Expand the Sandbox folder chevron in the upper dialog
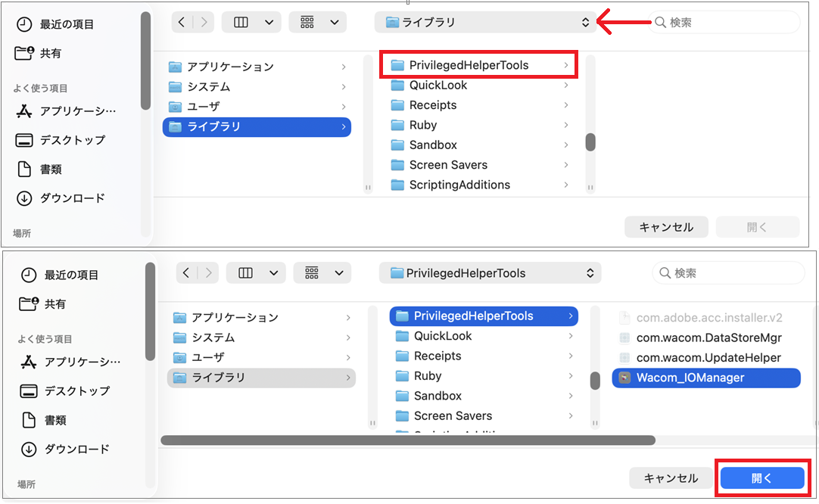This screenshot has width=819, height=504. click(x=566, y=145)
